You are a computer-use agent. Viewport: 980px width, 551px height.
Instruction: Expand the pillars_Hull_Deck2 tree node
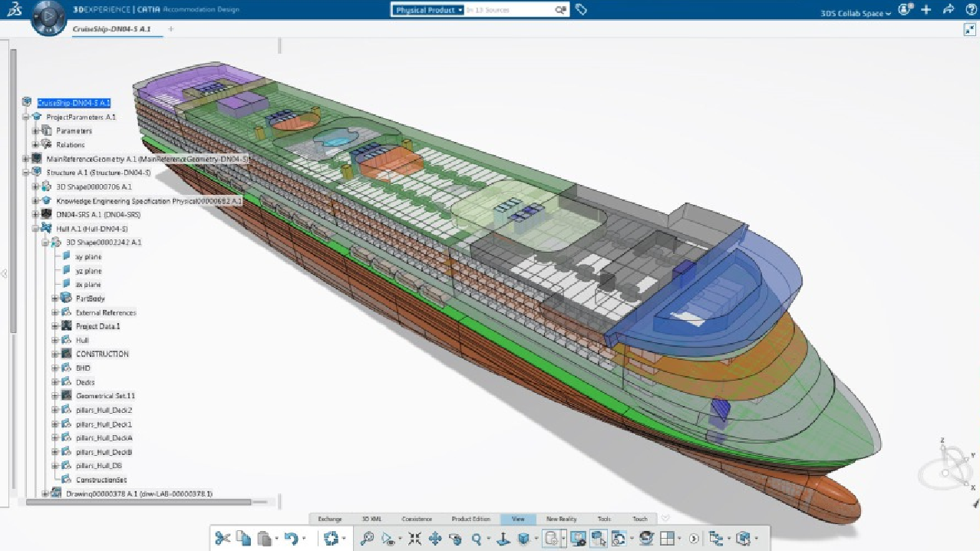(x=55, y=410)
